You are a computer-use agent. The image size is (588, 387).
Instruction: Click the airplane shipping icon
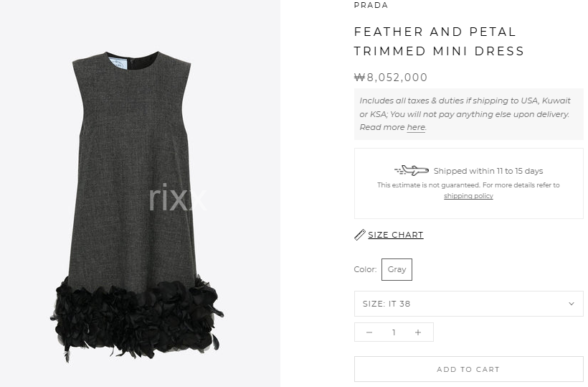(412, 170)
